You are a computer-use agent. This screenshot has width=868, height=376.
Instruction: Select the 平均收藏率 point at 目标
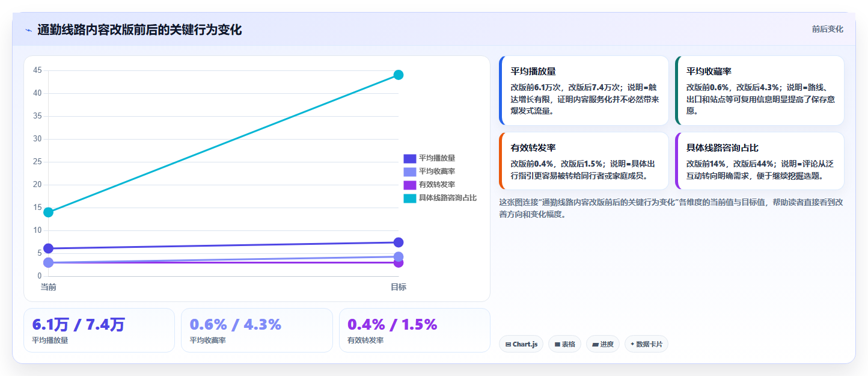tap(399, 257)
